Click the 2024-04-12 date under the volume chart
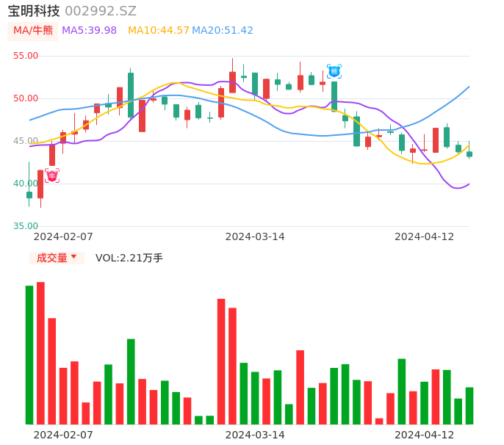 [425, 435]
